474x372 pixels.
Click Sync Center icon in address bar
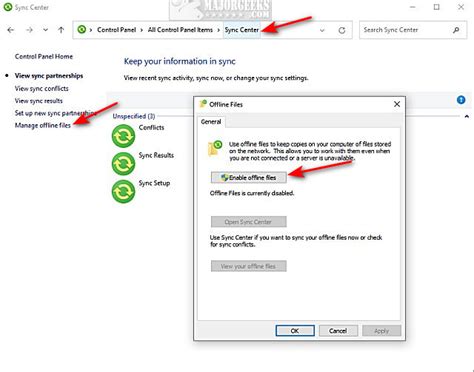pos(82,30)
